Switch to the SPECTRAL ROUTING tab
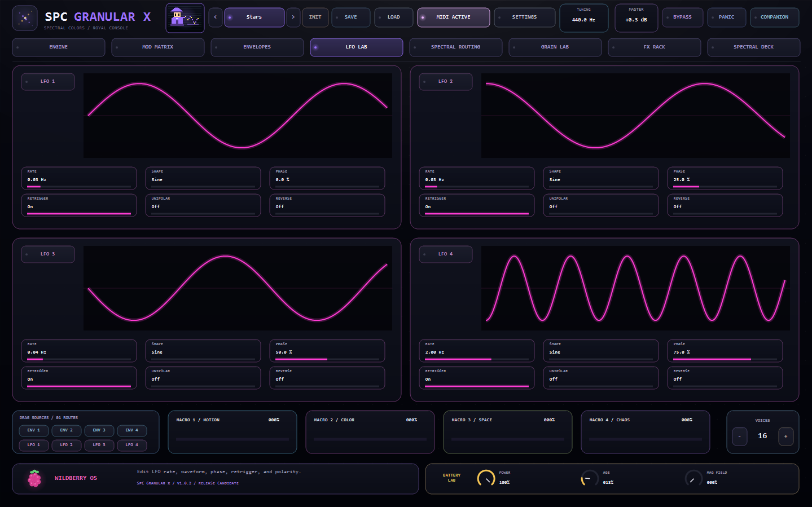 (456, 47)
